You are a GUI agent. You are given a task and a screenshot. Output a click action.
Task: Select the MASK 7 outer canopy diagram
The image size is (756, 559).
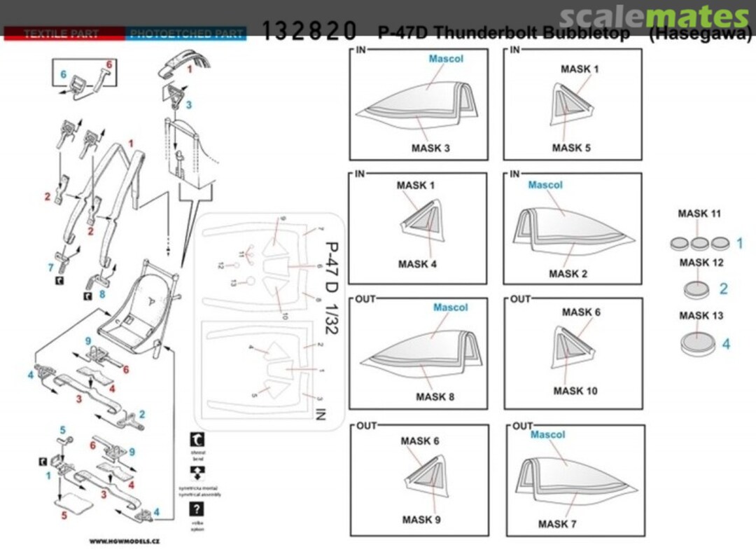click(x=574, y=480)
